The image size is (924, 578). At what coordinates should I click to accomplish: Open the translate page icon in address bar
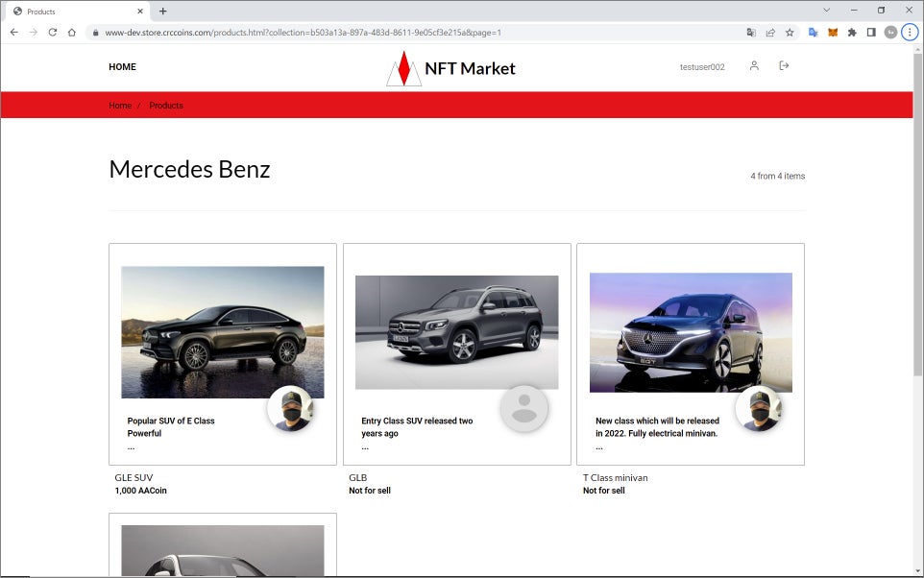click(751, 33)
